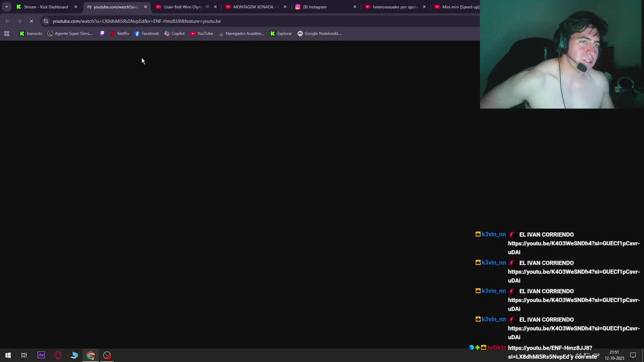Open the YouTube bookmark
The height and width of the screenshot is (362, 644).
tap(201, 34)
